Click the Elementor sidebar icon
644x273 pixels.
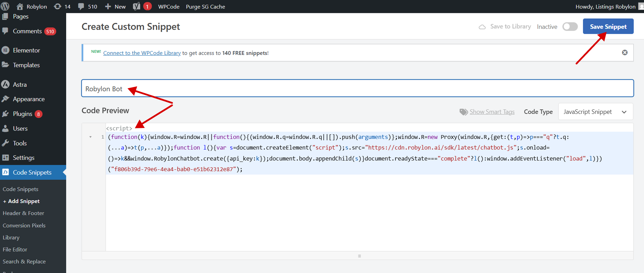(x=5, y=50)
